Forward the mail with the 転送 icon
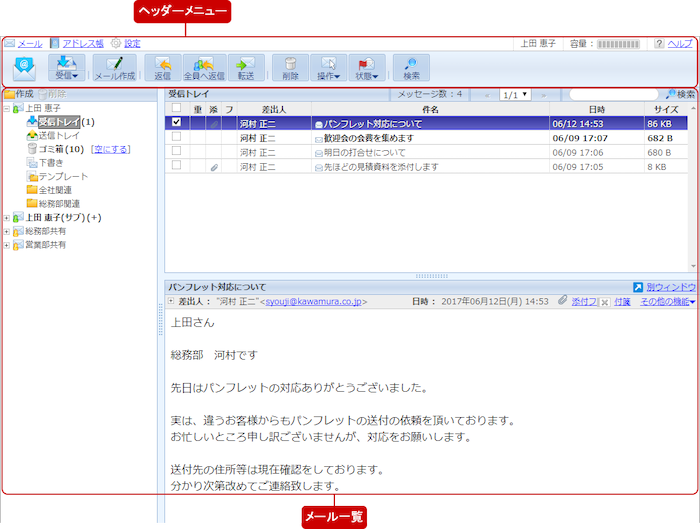The height and width of the screenshot is (529, 700). [246, 68]
